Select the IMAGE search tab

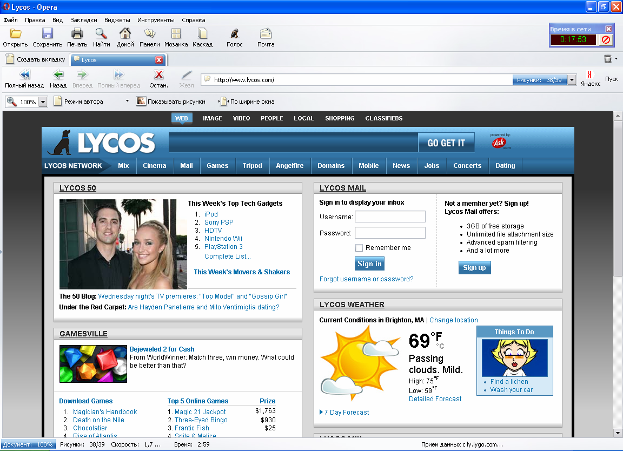pos(212,118)
